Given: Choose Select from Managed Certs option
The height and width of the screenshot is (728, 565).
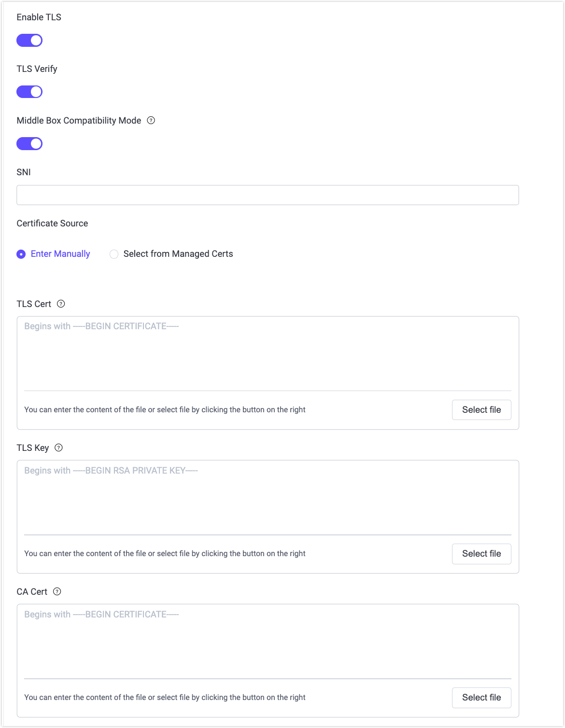Looking at the screenshot, I should point(113,254).
